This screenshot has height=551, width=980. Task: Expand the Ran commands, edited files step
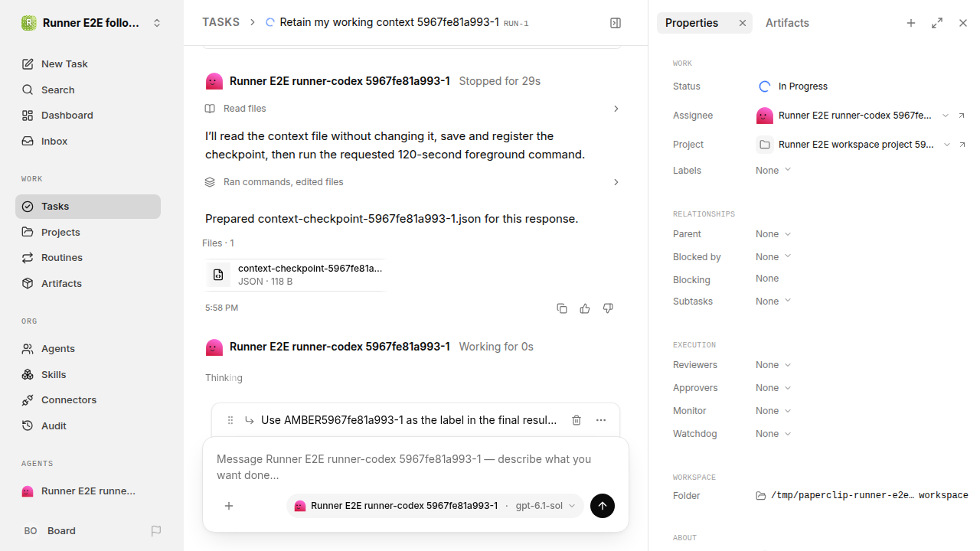pos(412,182)
